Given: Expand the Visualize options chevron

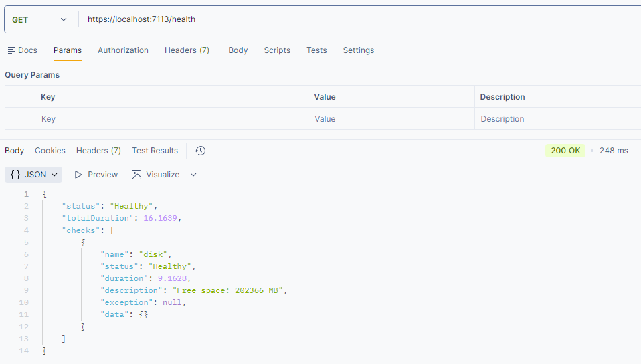Looking at the screenshot, I should coord(193,175).
